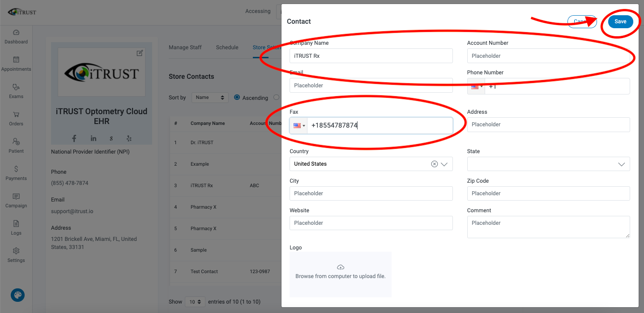Open the Logs section
The image size is (644, 313).
16,228
